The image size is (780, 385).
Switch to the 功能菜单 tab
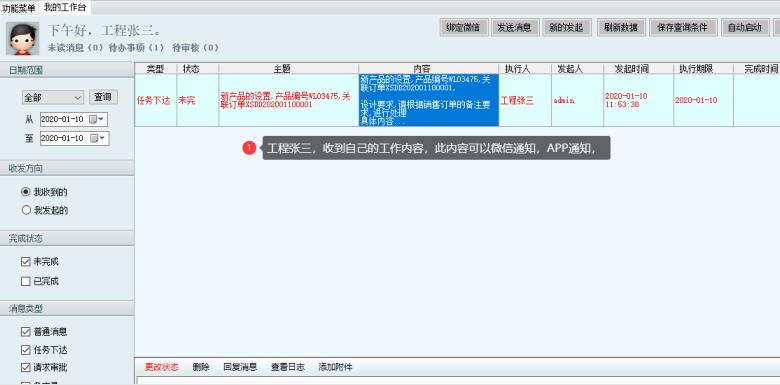[x=19, y=7]
